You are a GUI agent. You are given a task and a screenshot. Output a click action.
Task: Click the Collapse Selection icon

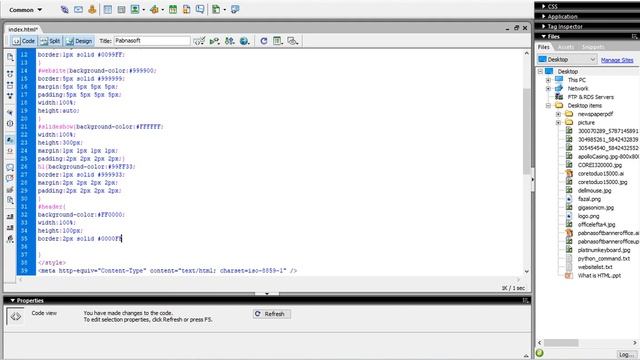point(10,85)
